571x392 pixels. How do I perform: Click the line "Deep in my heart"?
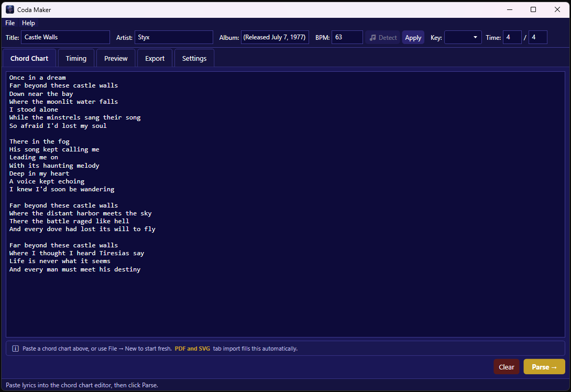tap(39, 173)
